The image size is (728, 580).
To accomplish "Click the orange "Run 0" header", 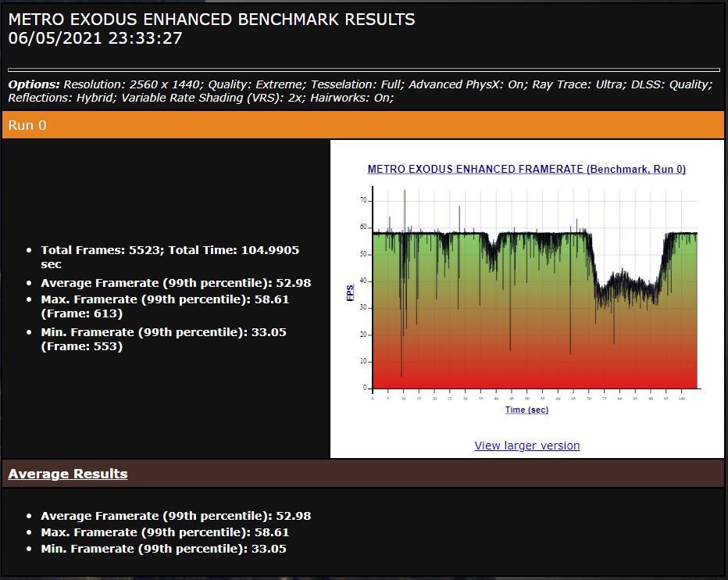I will pos(363,125).
